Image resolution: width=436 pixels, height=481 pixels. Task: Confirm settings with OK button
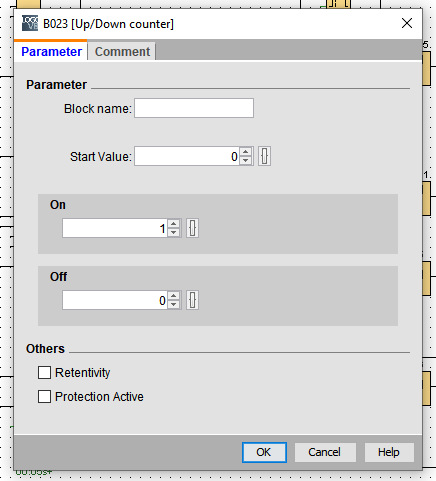pyautogui.click(x=264, y=452)
